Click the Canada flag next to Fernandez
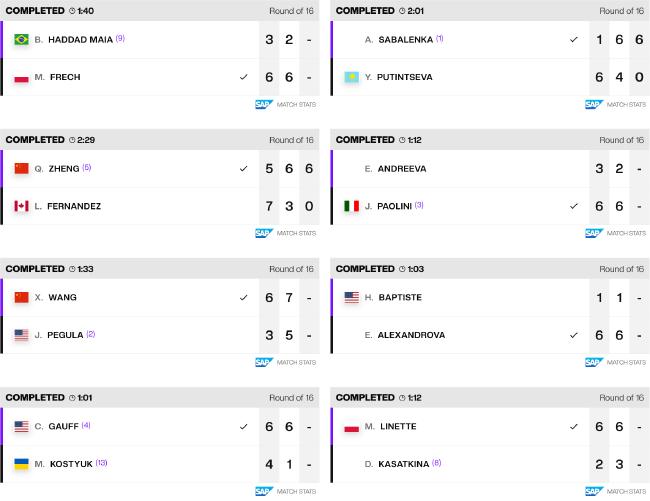 point(21,206)
